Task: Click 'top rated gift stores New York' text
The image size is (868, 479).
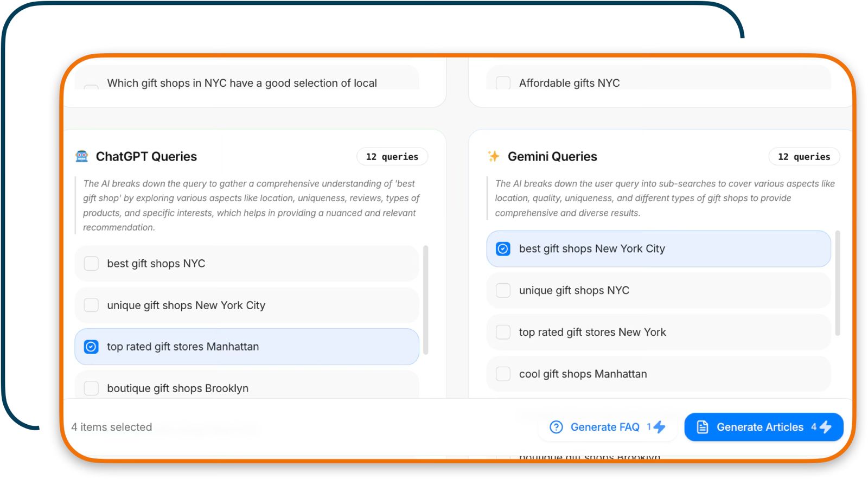Action: click(592, 332)
